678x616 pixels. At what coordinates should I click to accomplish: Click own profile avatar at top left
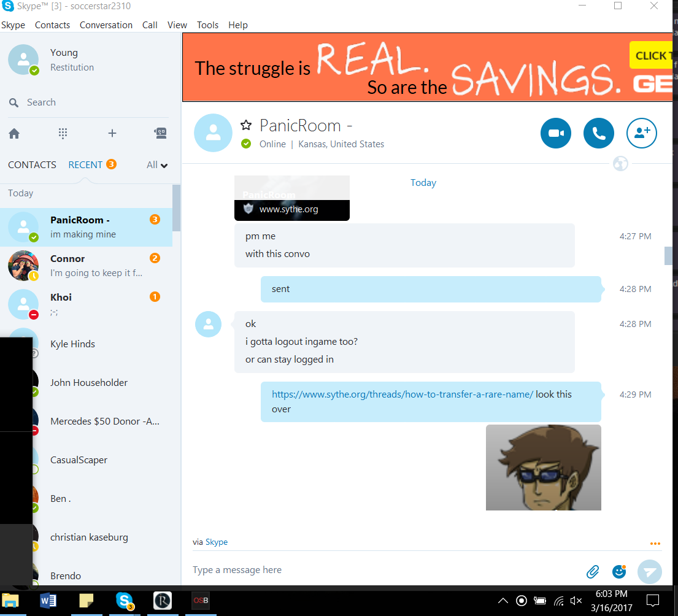[x=23, y=60]
